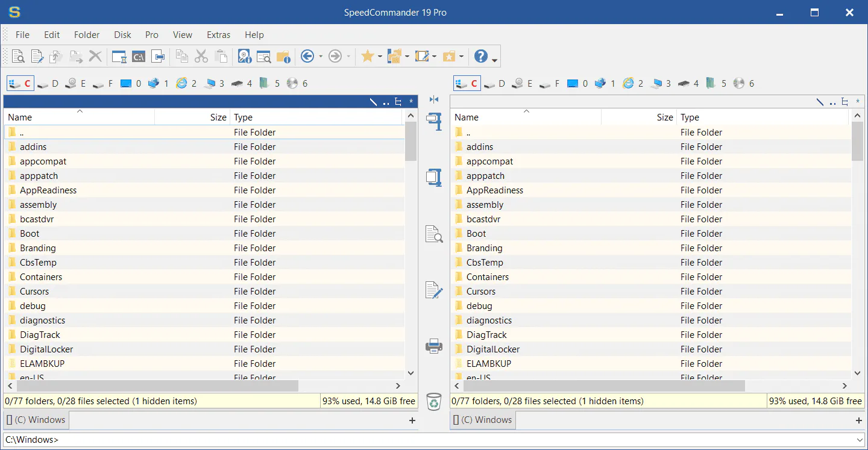868x450 pixels.
Task: Select drive F in the left panel
Action: 102,84
